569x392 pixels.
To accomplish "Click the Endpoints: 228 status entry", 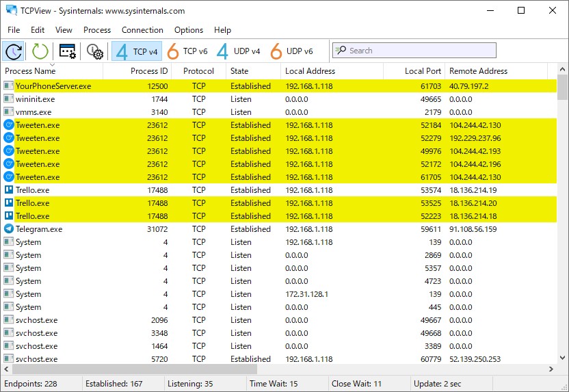I will tap(31, 384).
